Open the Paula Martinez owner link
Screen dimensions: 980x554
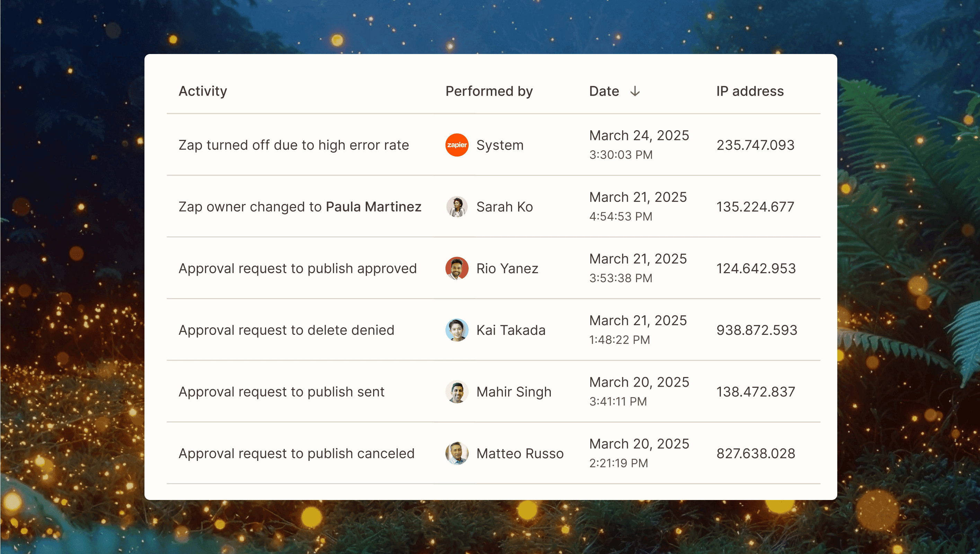point(373,207)
